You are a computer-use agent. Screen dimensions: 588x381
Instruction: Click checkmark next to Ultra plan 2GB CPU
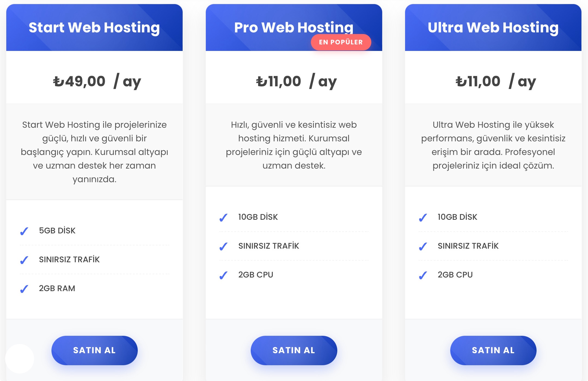click(x=423, y=275)
